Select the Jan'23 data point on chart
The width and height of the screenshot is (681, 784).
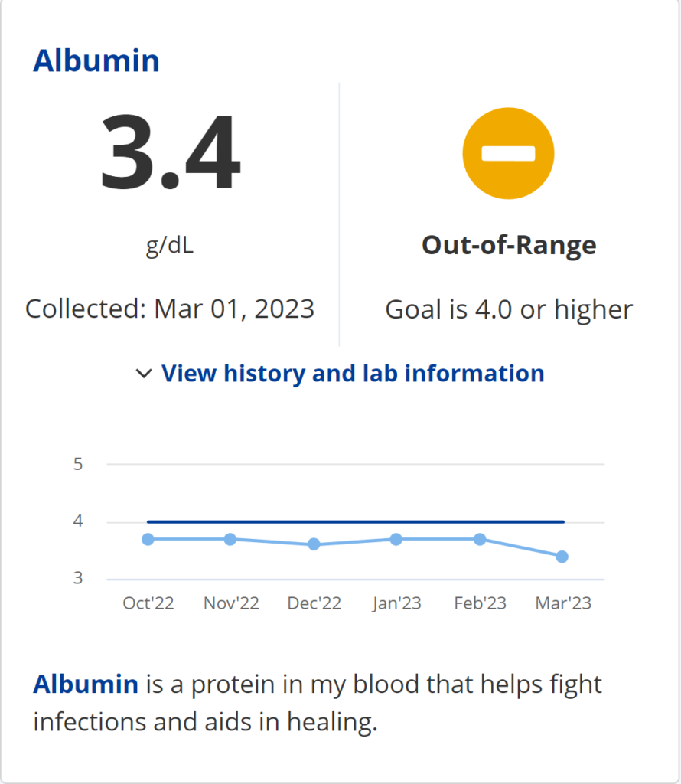click(396, 539)
